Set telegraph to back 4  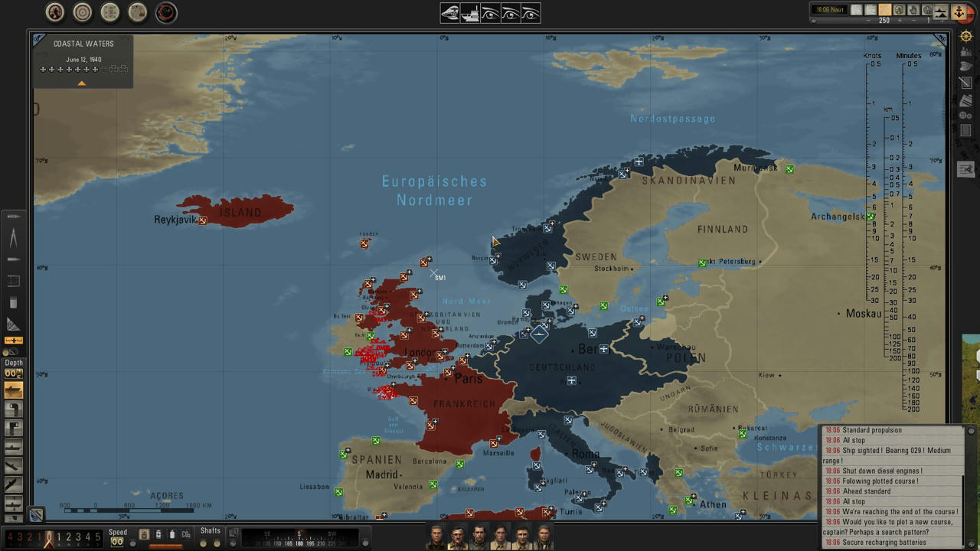tap(10, 536)
